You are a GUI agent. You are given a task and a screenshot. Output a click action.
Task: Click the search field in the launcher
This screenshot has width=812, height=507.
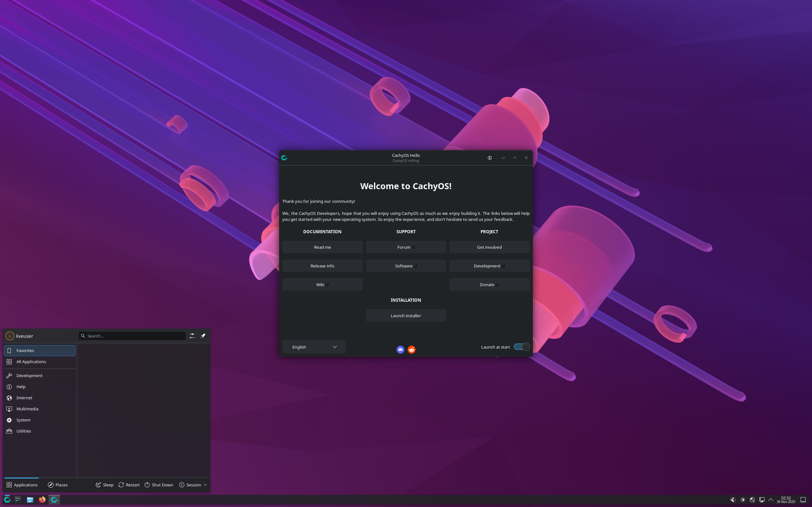(x=132, y=336)
